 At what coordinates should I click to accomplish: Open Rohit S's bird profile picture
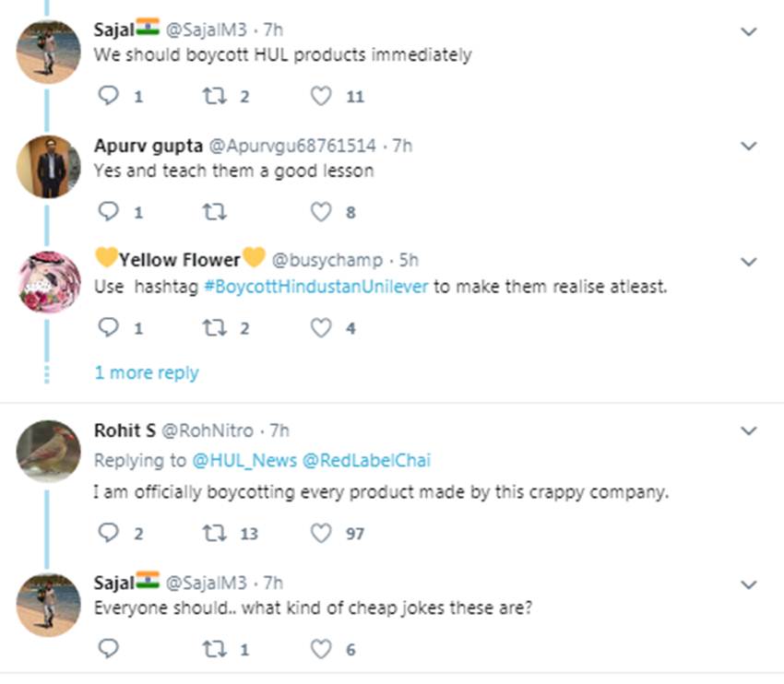click(49, 451)
